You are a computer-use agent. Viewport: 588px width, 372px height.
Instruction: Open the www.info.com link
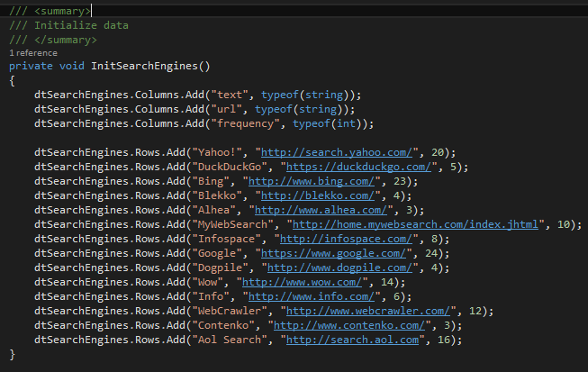pyautogui.click(x=312, y=296)
